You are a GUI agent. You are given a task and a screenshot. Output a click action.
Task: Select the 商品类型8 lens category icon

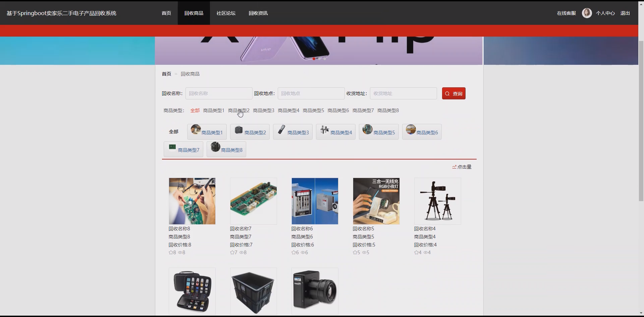click(215, 148)
